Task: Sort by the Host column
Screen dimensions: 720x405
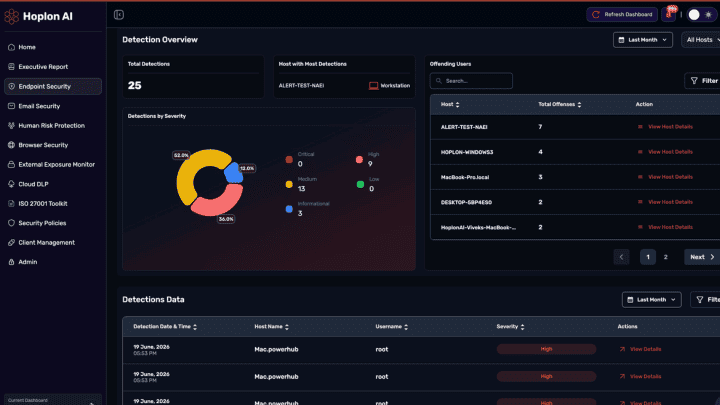Action: pyautogui.click(x=450, y=105)
